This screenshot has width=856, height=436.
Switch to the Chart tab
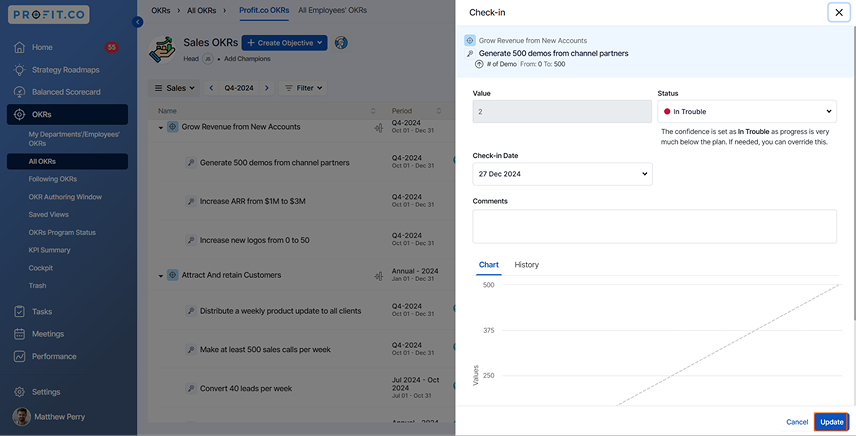click(x=489, y=265)
